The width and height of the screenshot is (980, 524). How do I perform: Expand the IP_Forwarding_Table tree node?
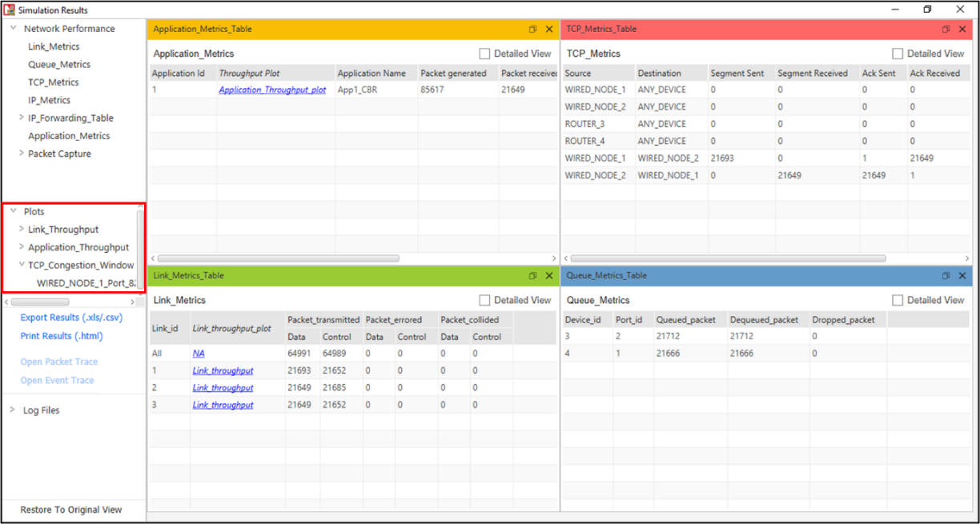(22, 118)
